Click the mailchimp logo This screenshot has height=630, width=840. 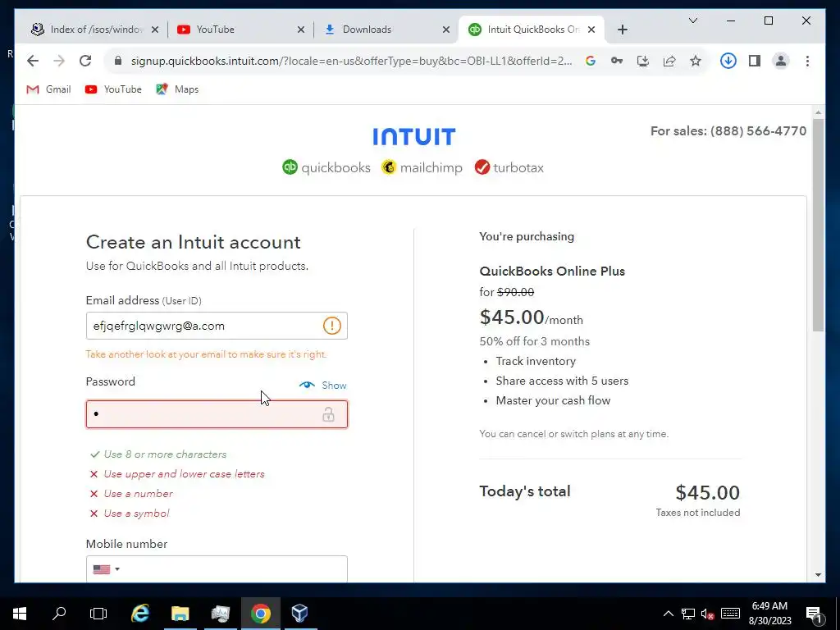tap(422, 167)
